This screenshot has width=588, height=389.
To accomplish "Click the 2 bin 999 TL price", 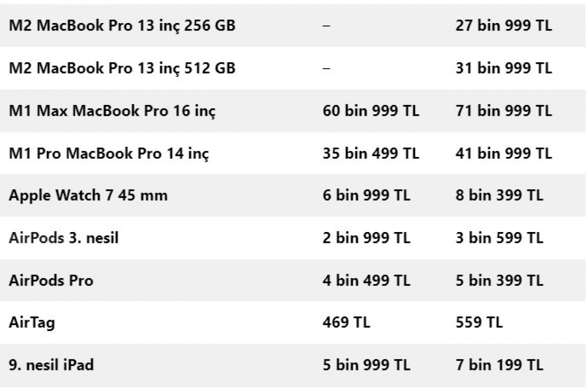I will click(x=367, y=238).
